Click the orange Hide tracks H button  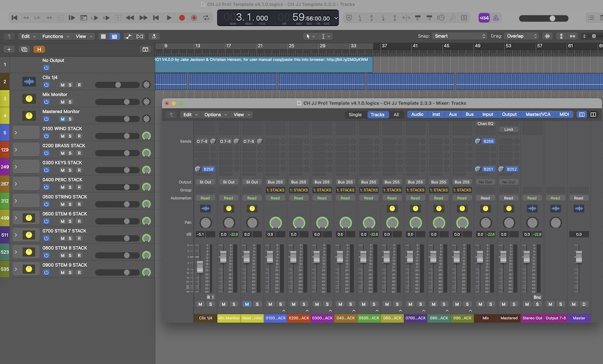click(39, 49)
